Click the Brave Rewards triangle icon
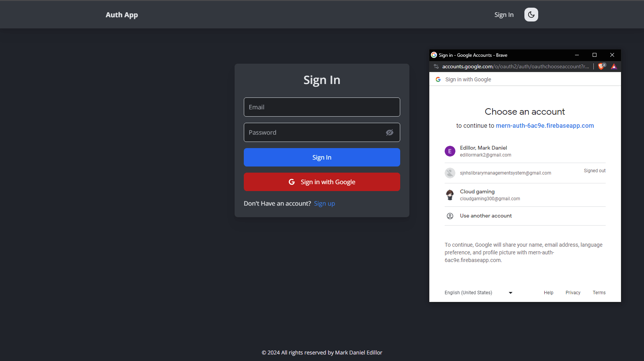The width and height of the screenshot is (644, 361). (614, 66)
